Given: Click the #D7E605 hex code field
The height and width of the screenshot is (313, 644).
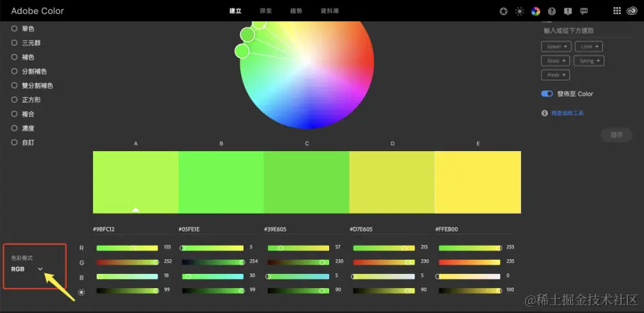Looking at the screenshot, I should [389, 229].
